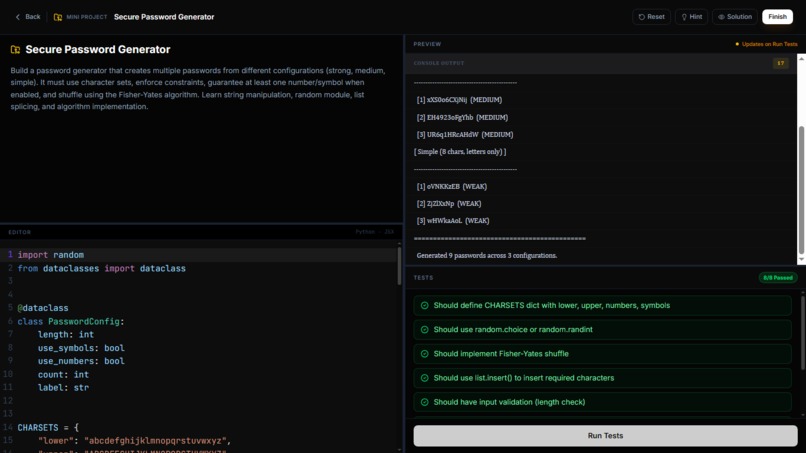Click the console scrollbar down arrow

coord(801,260)
